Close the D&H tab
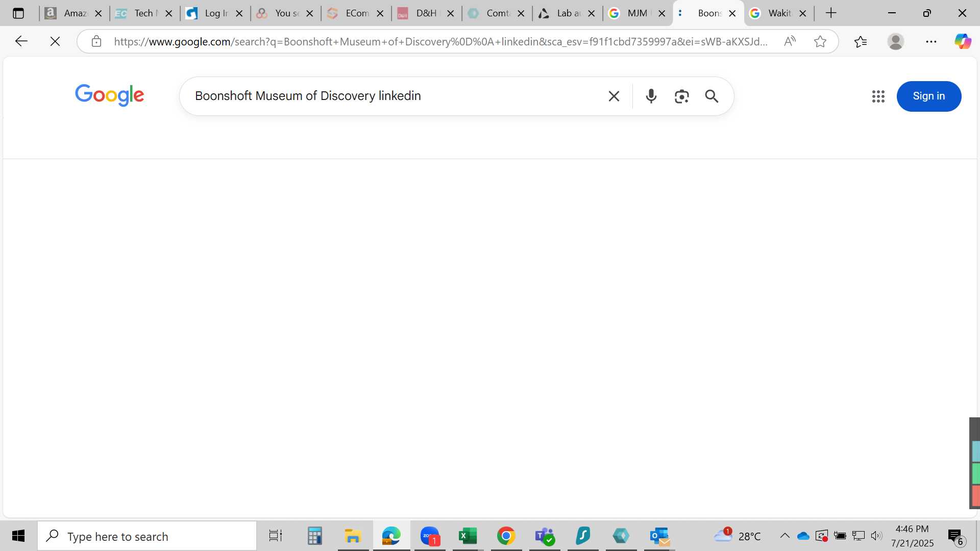 [451, 13]
